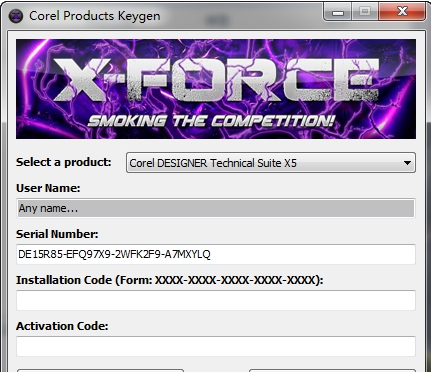Select the Corel DESIGNER Technical Suite X5 combo box

271,163
